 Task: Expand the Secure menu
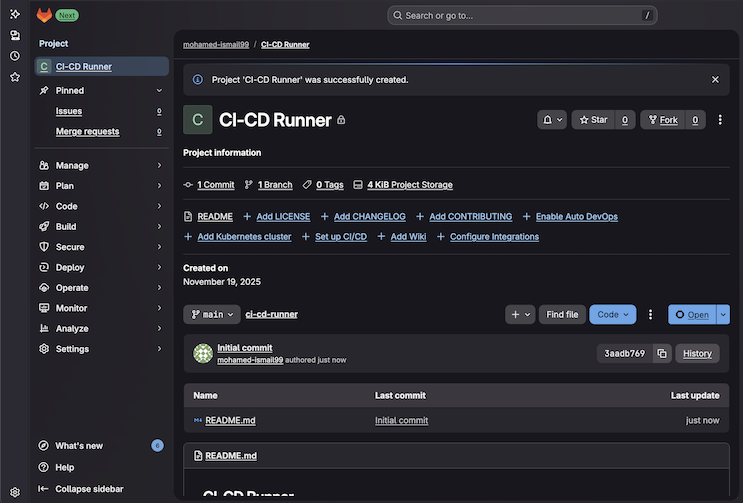click(x=101, y=247)
